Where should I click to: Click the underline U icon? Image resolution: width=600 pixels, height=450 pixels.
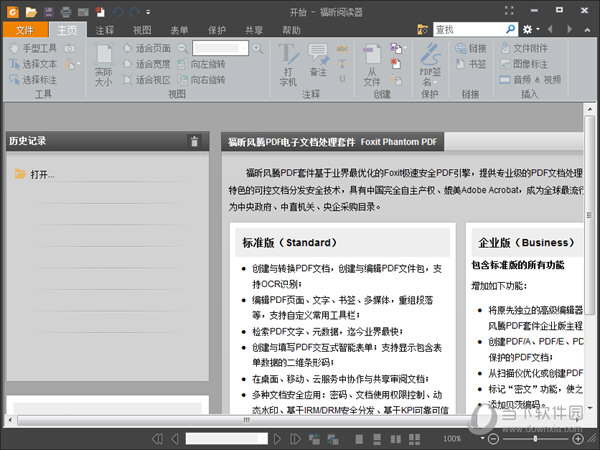pos(342,79)
